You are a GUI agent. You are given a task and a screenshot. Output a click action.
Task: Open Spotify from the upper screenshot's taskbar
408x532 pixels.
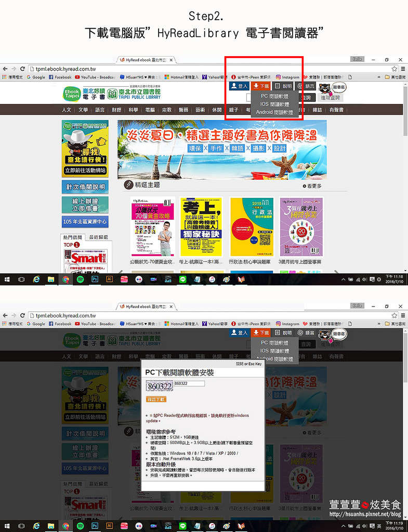coord(80,279)
